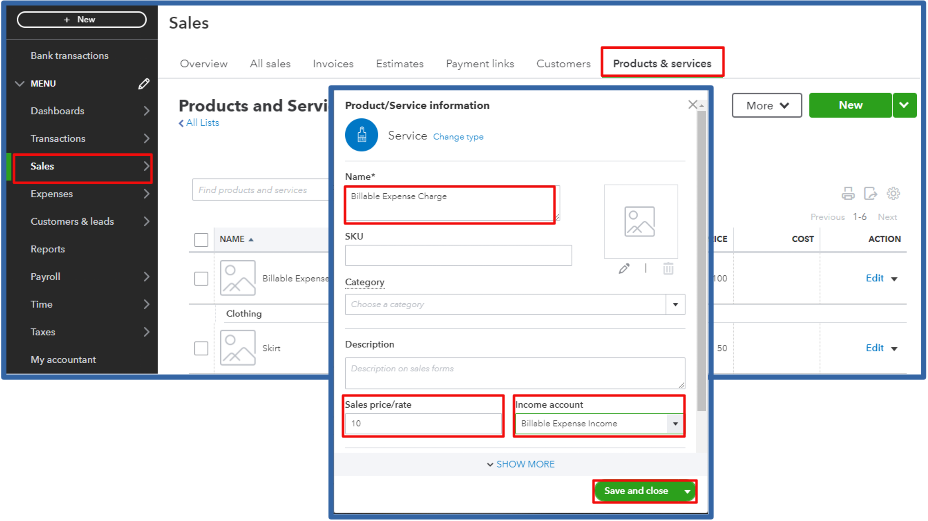Image resolution: width=928 pixels, height=521 pixels.
Task: Expand the Transactions menu chevron
Action: pyautogui.click(x=146, y=139)
